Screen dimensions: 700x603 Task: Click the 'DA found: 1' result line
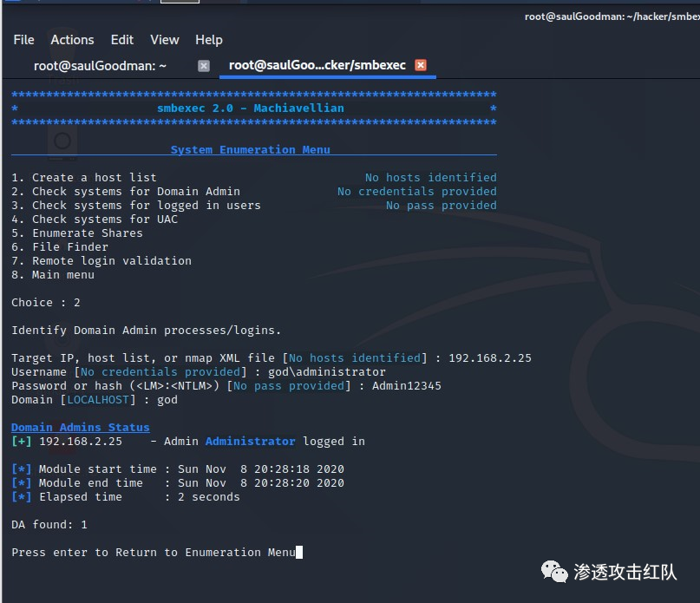tap(49, 525)
